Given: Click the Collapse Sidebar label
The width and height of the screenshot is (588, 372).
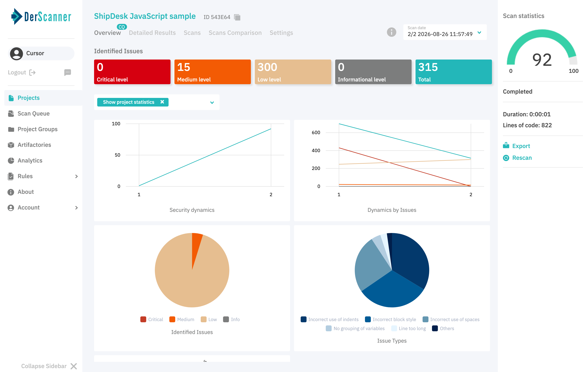Looking at the screenshot, I should pyautogui.click(x=44, y=366).
